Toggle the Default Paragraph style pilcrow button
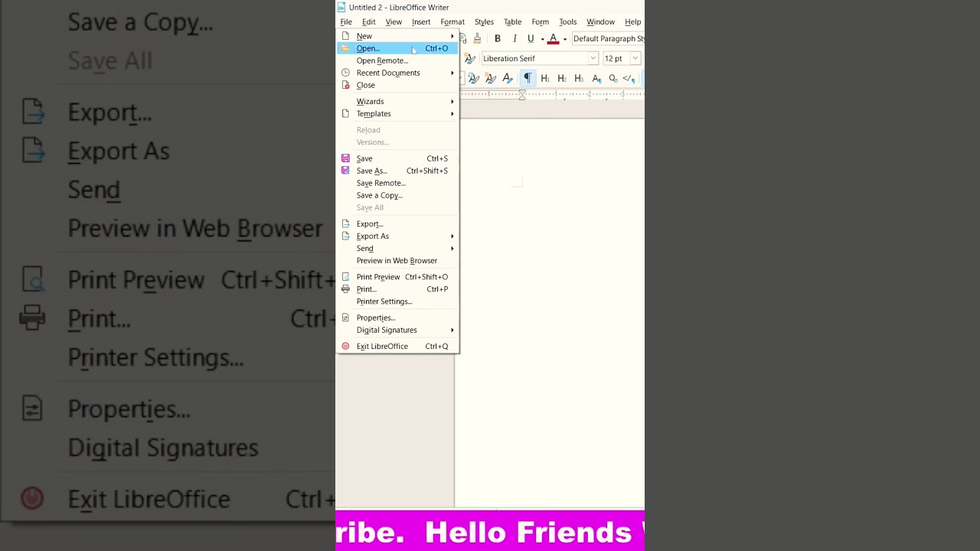 click(528, 78)
